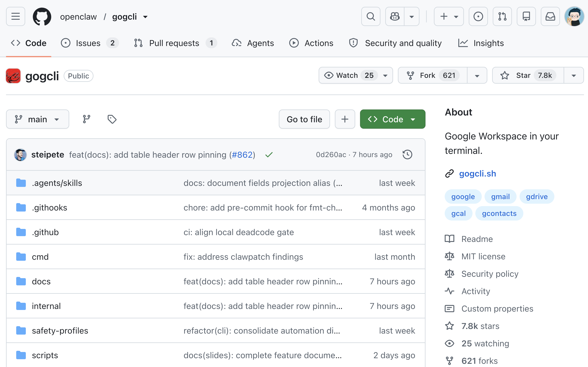Open the internal folder
This screenshot has width=588, height=367.
46,306
